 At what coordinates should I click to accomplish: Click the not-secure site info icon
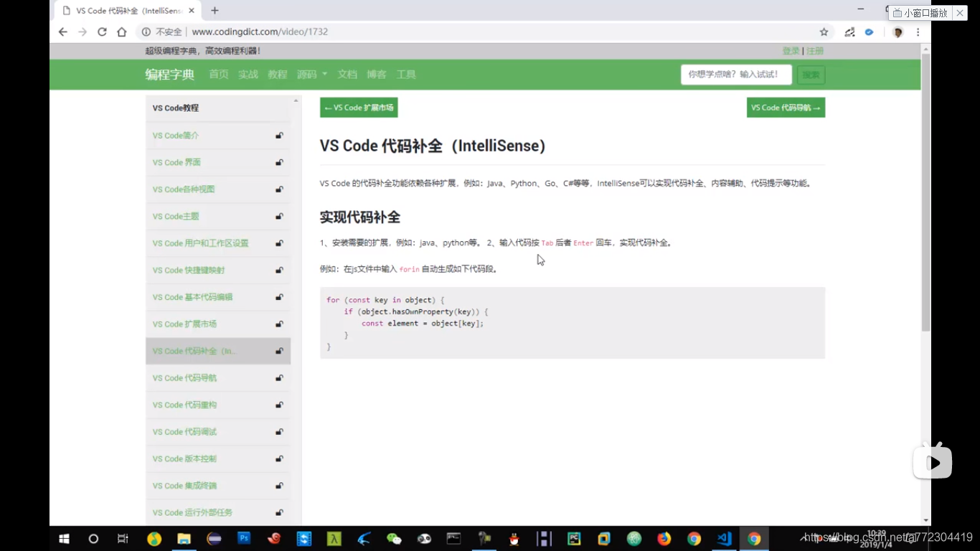pos(146,32)
